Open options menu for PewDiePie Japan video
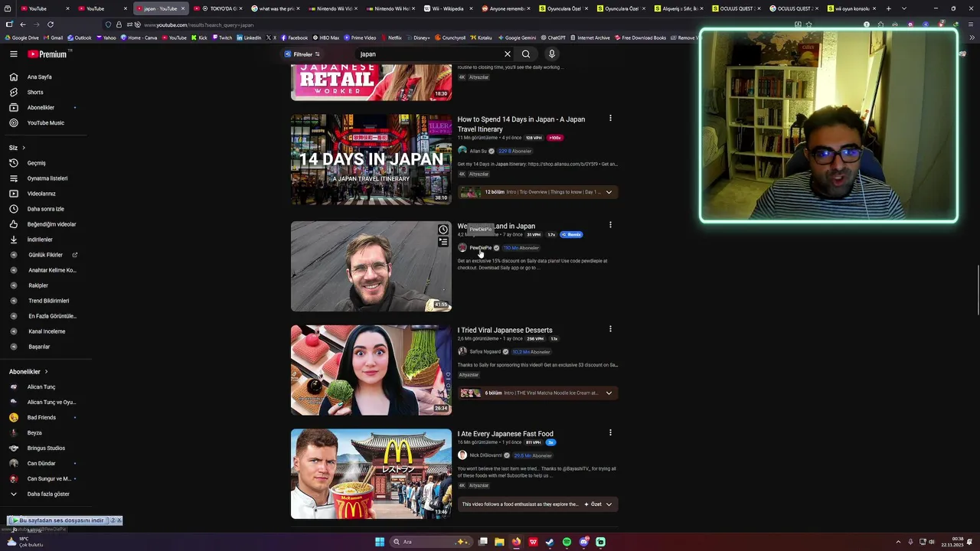980x551 pixels. (610, 225)
